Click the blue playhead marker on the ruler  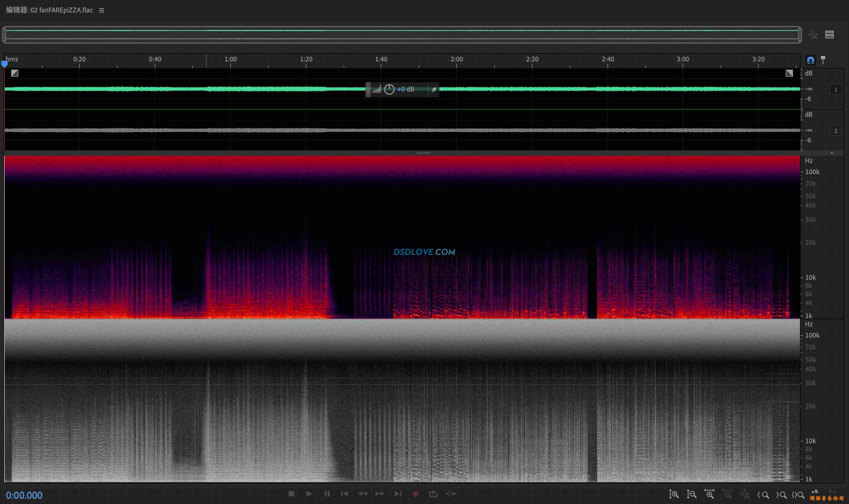tap(4, 64)
